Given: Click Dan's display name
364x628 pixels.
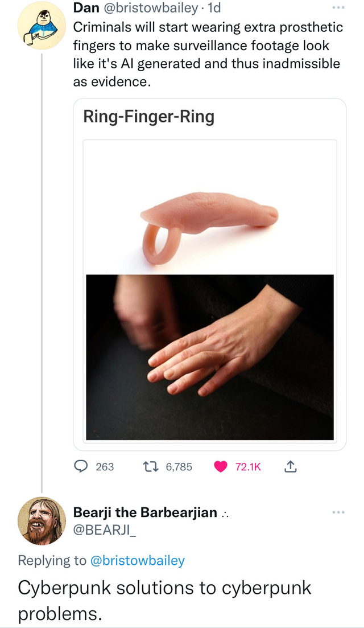Looking at the screenshot, I should pos(85,8).
